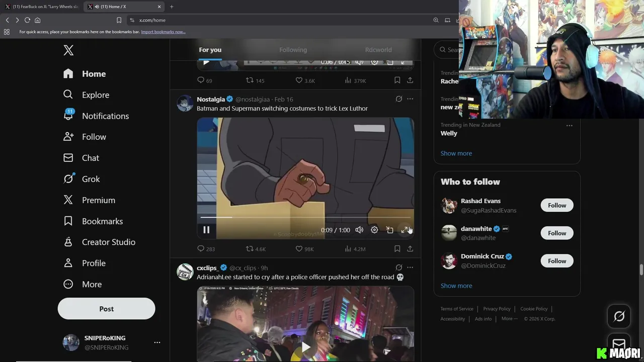Show more in Who to follow
The image size is (644, 362).
(456, 286)
